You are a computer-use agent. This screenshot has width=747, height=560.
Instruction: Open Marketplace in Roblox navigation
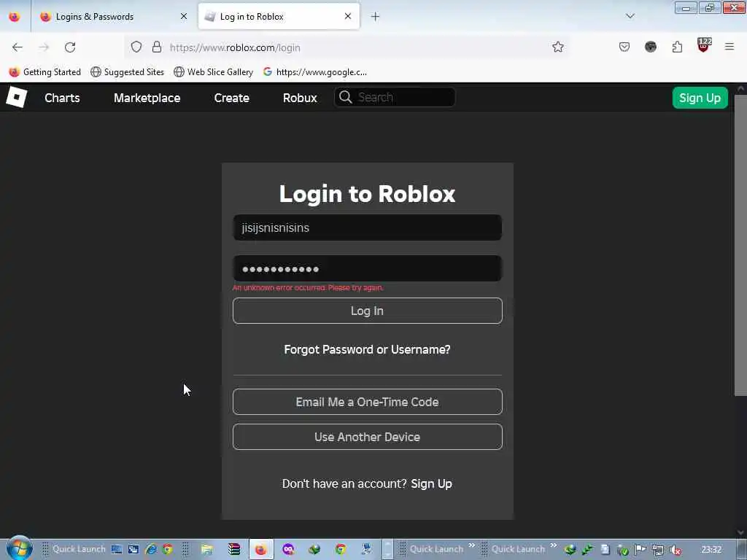pyautogui.click(x=147, y=98)
